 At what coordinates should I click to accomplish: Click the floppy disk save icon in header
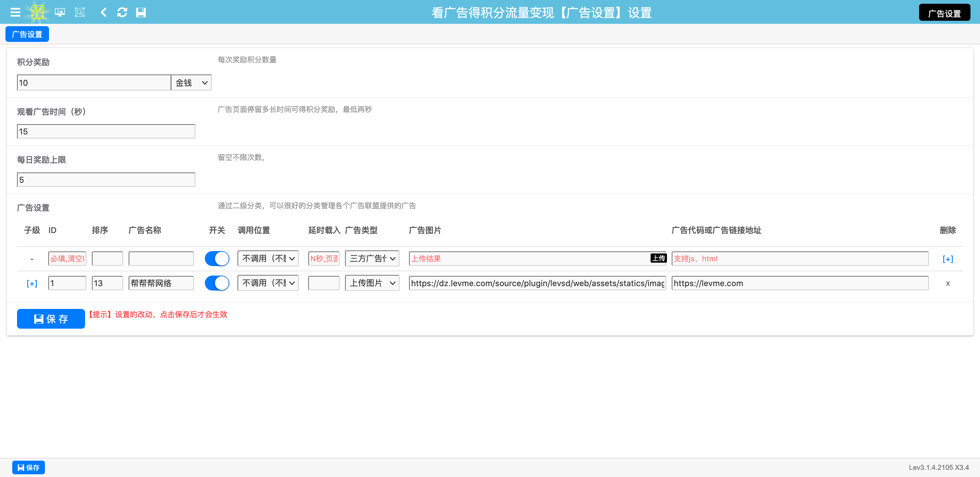[141, 13]
